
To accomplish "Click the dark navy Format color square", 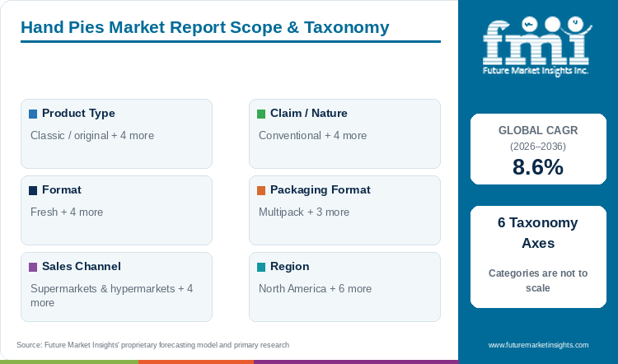I will coord(33,191).
